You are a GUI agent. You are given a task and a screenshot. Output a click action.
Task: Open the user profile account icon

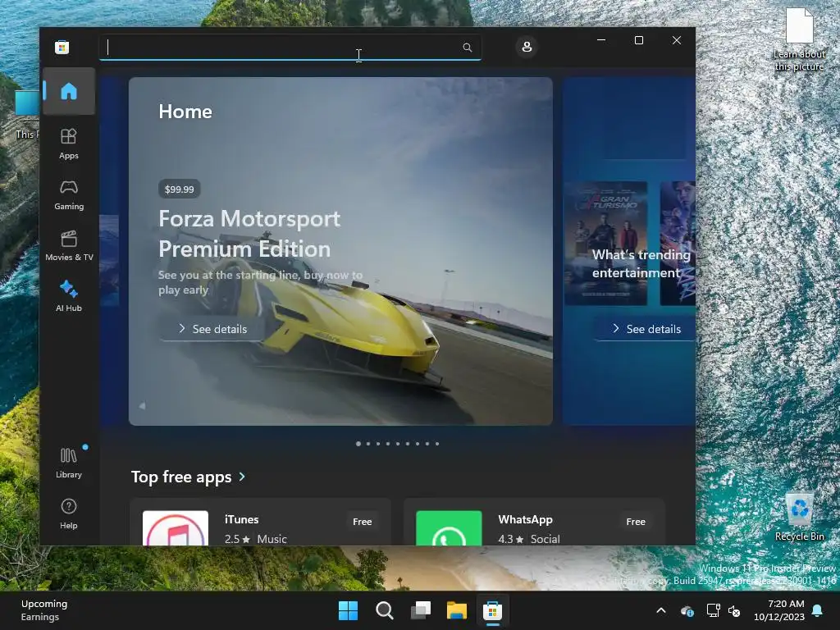(527, 47)
